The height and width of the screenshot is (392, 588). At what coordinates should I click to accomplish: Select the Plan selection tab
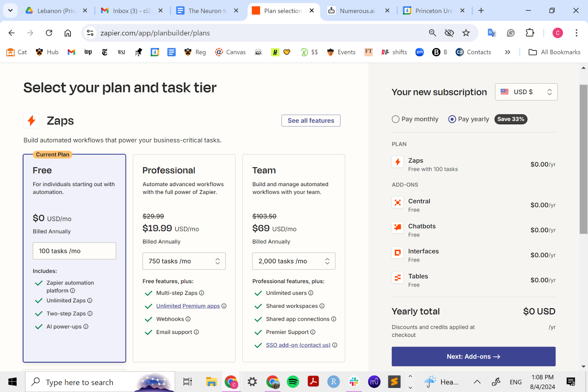283,11
